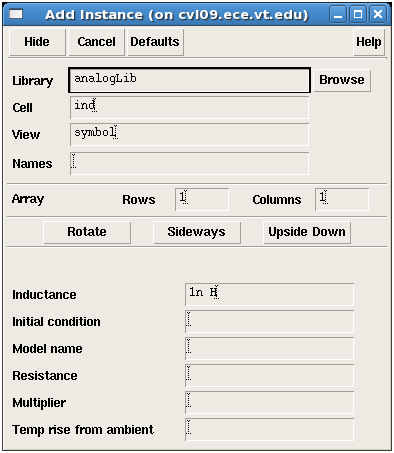394x453 pixels.
Task: Focus the empty Names field
Action: (x=189, y=163)
